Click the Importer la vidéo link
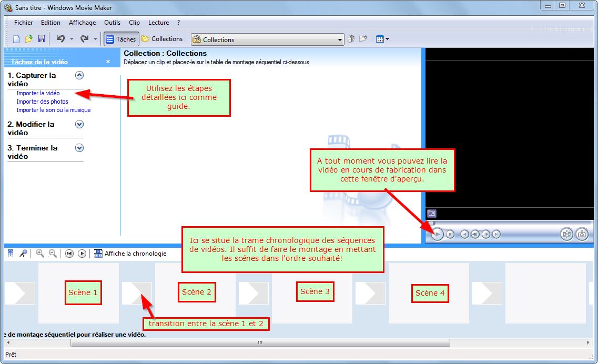 (x=38, y=93)
